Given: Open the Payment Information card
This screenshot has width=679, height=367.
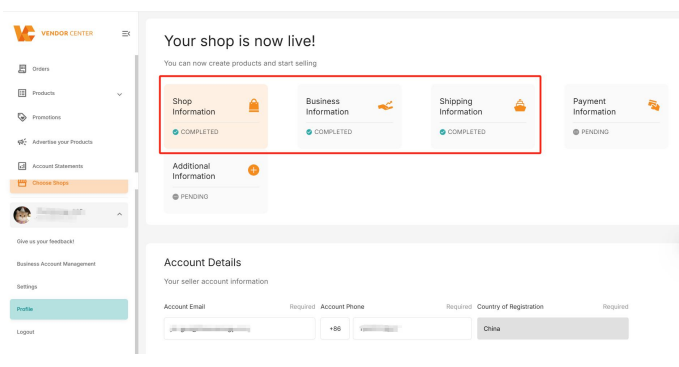Looking at the screenshot, I should coord(616,116).
